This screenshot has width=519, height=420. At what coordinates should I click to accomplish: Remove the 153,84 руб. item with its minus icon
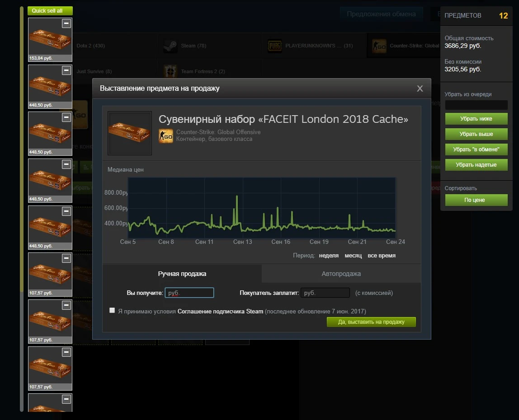(x=66, y=23)
